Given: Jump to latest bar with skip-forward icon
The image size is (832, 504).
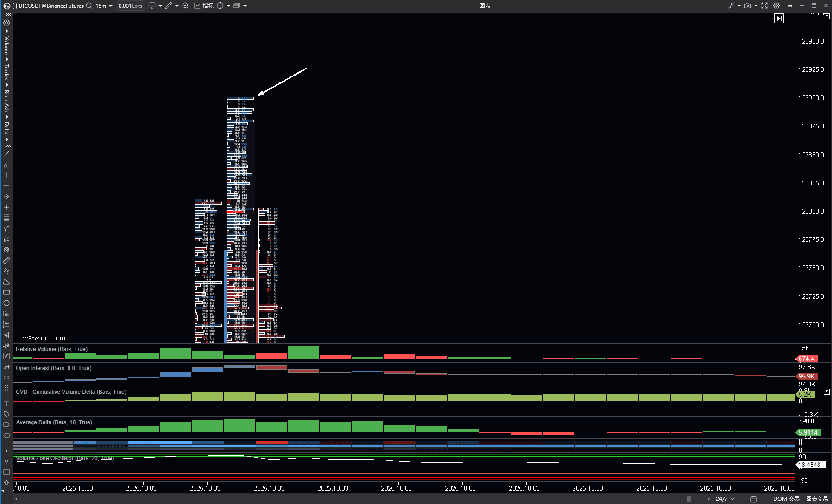Looking at the screenshot, I should (779, 19).
